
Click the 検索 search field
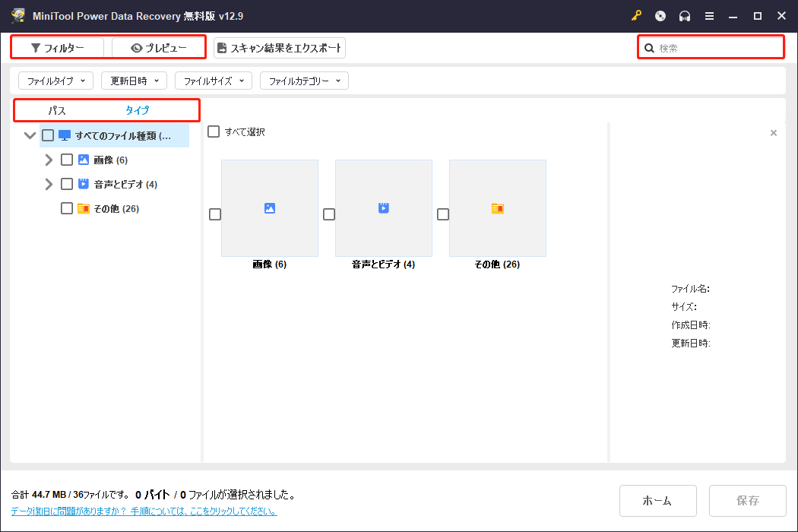coord(711,48)
